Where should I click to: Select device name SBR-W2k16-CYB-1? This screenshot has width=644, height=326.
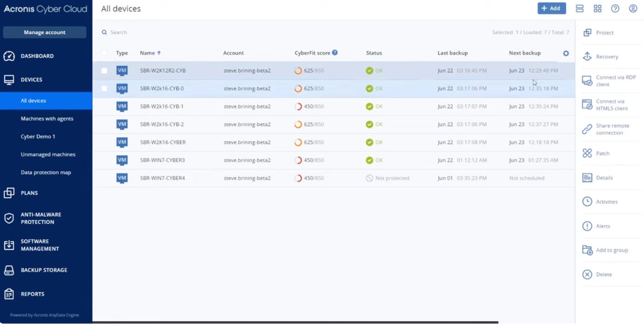pos(162,106)
